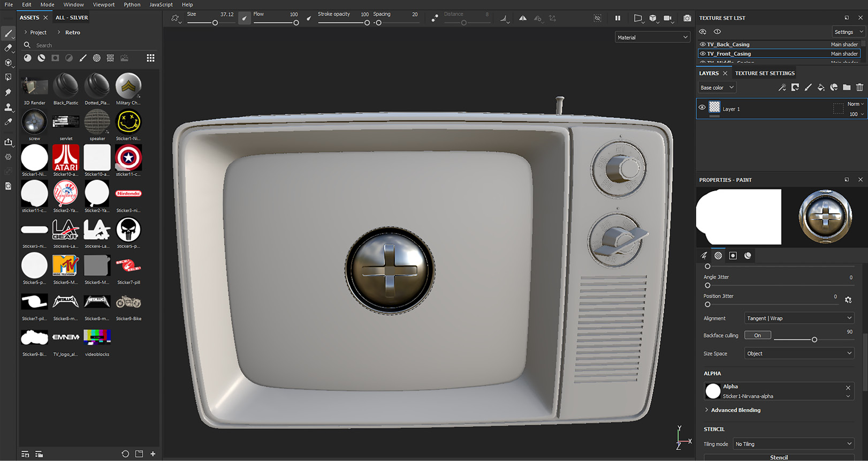Filter assets by brushes
The width and height of the screenshot is (868, 461).
coord(83,58)
